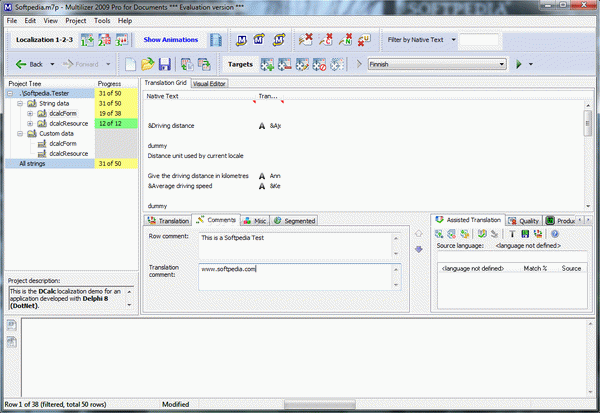
Task: Click the red X icon with letter C
Action: tap(326, 40)
